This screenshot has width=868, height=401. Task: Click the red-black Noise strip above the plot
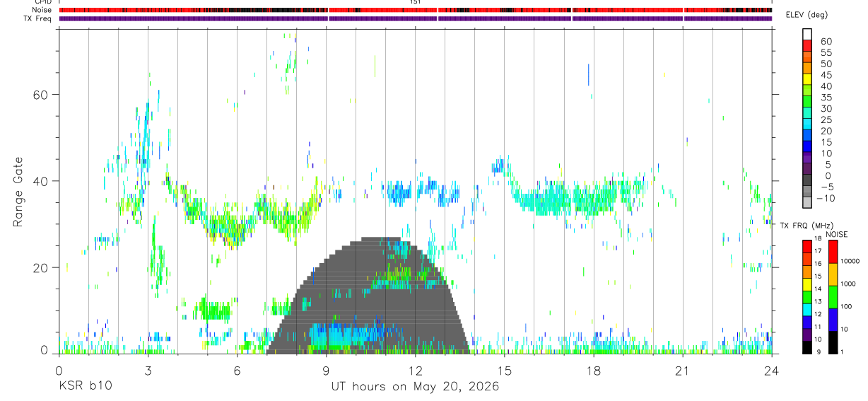coord(416,10)
